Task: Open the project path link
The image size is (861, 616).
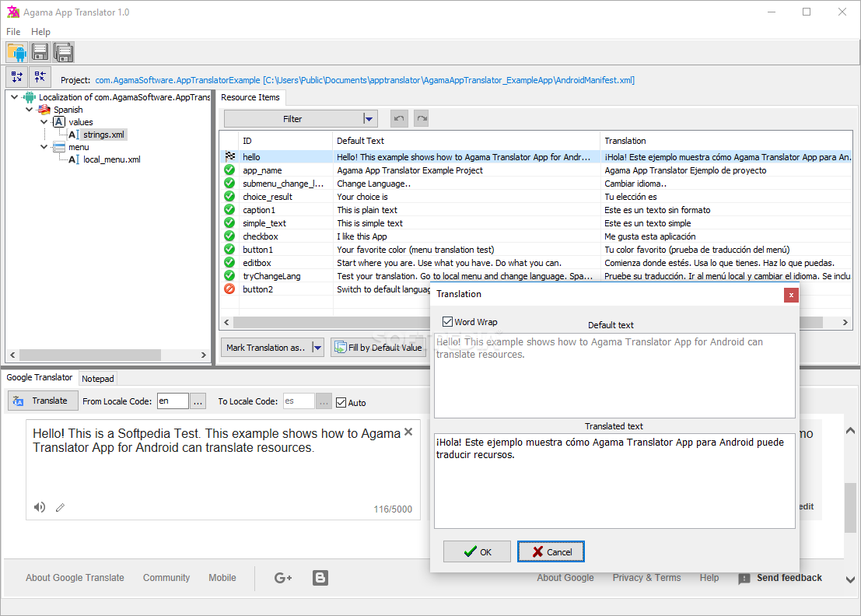Action: pyautogui.click(x=365, y=80)
